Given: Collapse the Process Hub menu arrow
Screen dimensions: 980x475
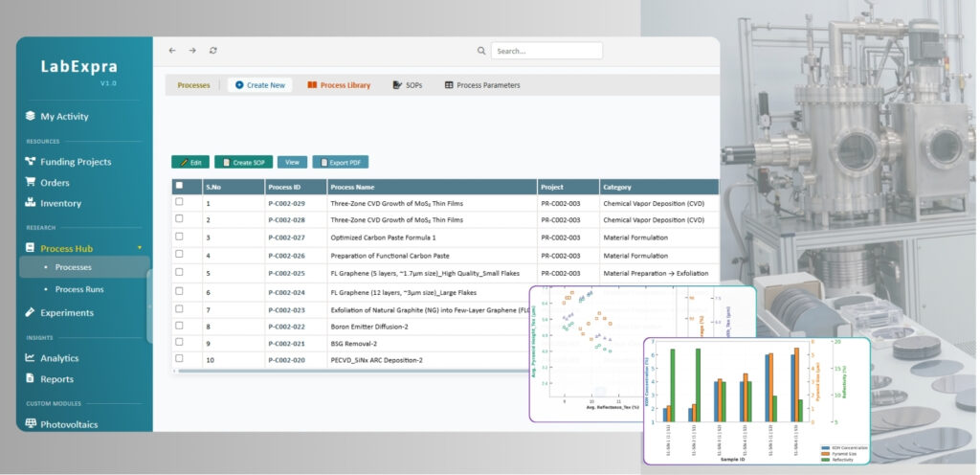Looking at the screenshot, I should 140,248.
